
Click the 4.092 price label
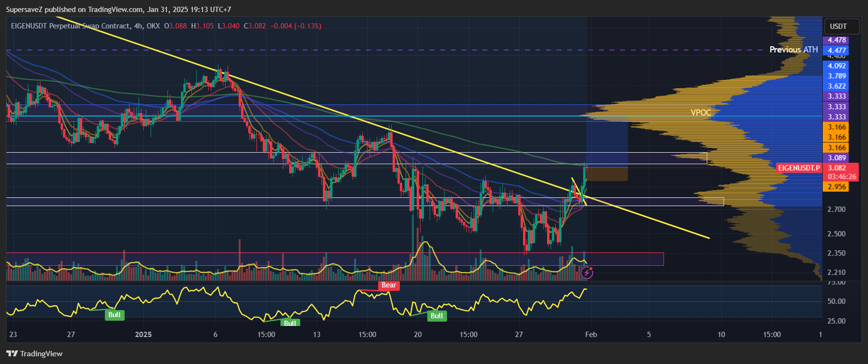point(836,66)
